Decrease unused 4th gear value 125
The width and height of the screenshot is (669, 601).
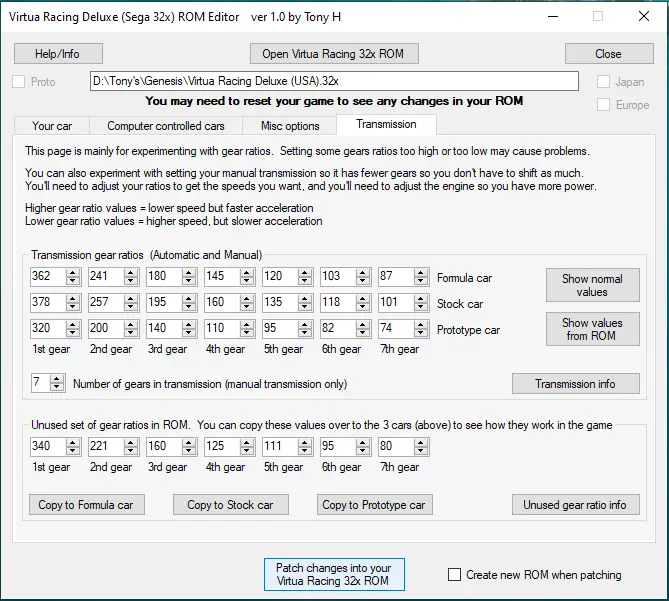coord(247,450)
